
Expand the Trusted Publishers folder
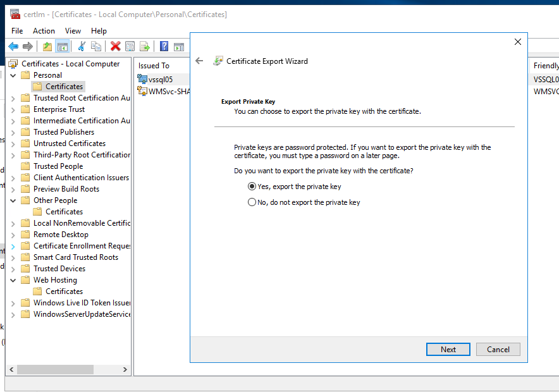point(13,132)
